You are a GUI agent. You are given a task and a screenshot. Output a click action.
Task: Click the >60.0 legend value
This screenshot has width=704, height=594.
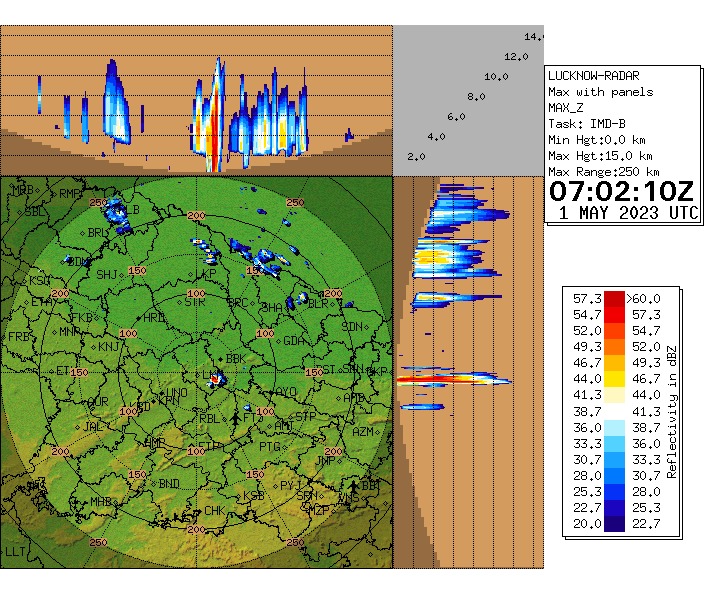(643, 299)
